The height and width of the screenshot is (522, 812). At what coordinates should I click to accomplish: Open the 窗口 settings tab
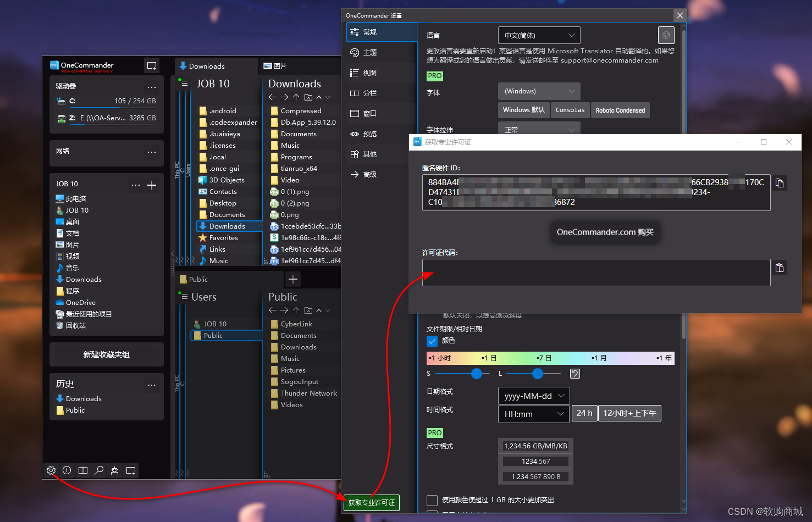(382, 114)
